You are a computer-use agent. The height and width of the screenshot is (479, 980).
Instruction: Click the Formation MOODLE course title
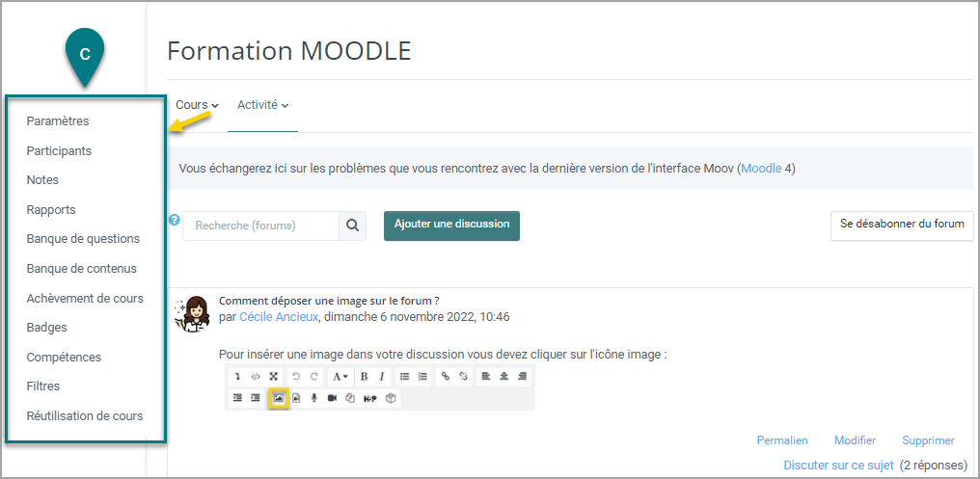tap(289, 51)
